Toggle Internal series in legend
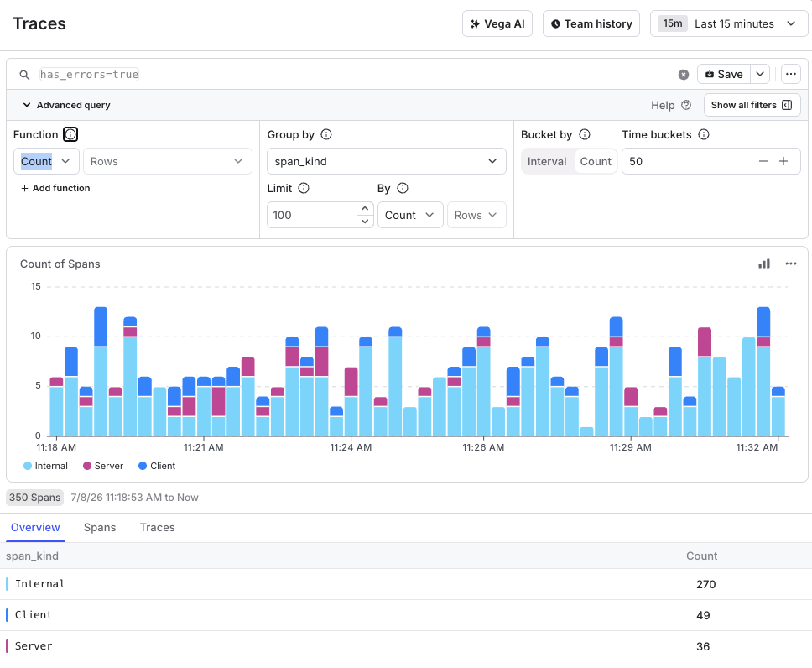This screenshot has width=812, height=668. [x=45, y=466]
